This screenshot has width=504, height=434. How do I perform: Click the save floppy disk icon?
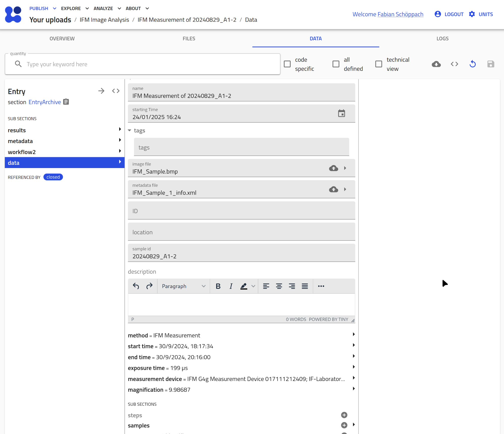tap(491, 64)
